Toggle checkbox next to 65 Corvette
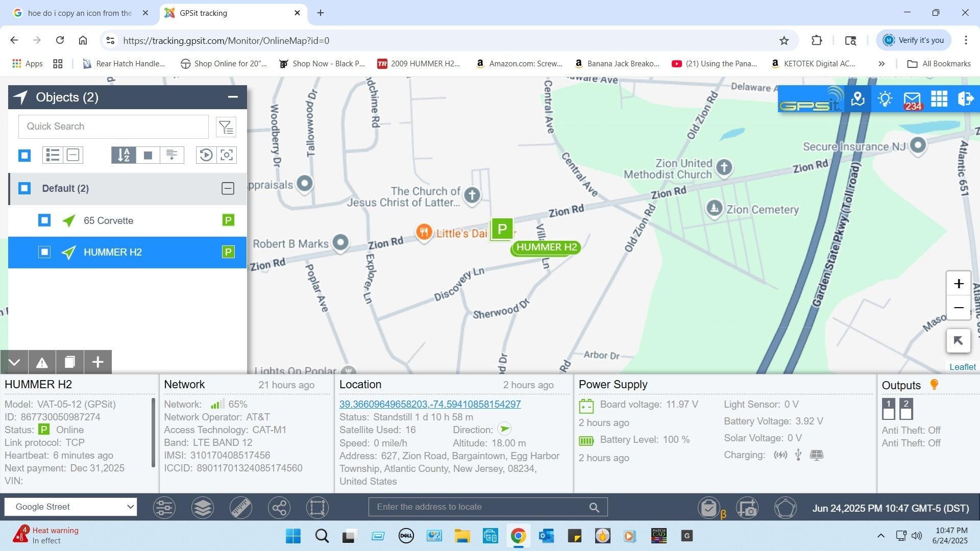Viewport: 980px width, 551px height. coord(44,220)
